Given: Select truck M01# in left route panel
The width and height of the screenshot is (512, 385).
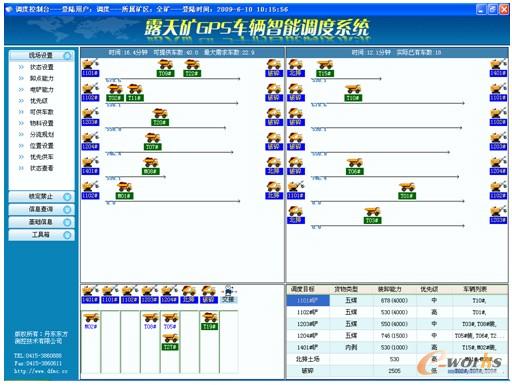Looking at the screenshot, I should [x=124, y=190].
